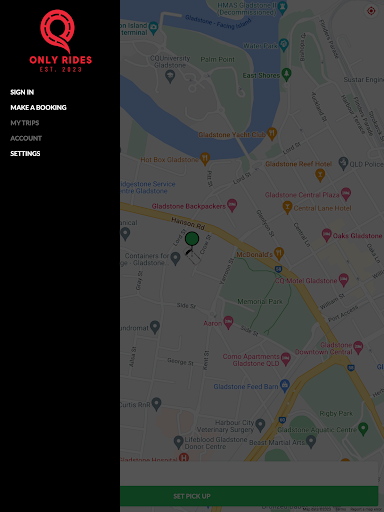Click the Only Rides logo

pos(60,41)
